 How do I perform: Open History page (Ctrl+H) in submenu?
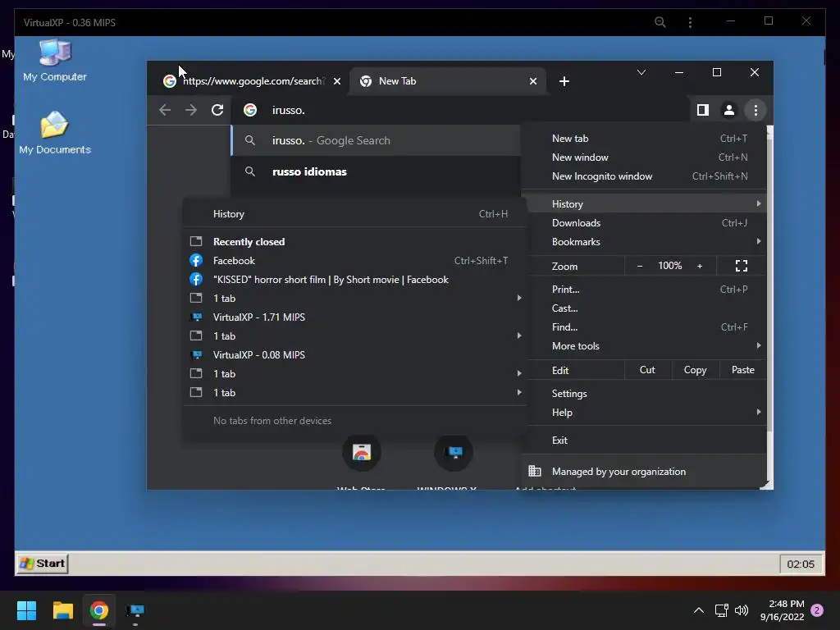(354, 214)
